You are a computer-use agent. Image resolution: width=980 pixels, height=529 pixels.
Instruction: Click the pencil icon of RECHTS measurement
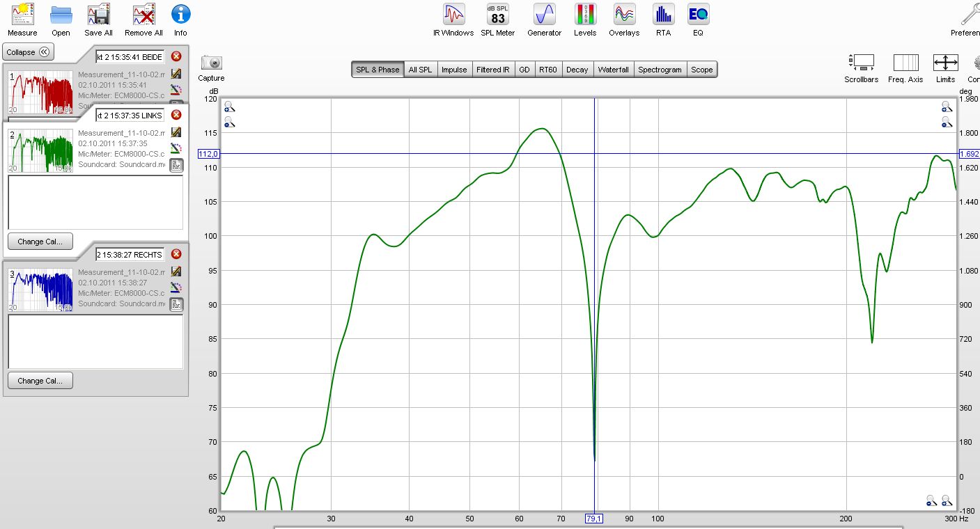click(176, 271)
